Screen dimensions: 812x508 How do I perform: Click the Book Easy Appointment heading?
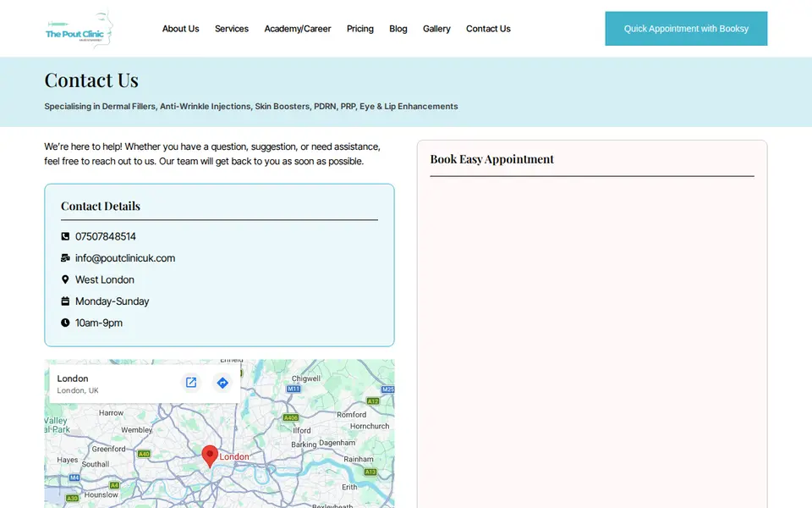492,159
